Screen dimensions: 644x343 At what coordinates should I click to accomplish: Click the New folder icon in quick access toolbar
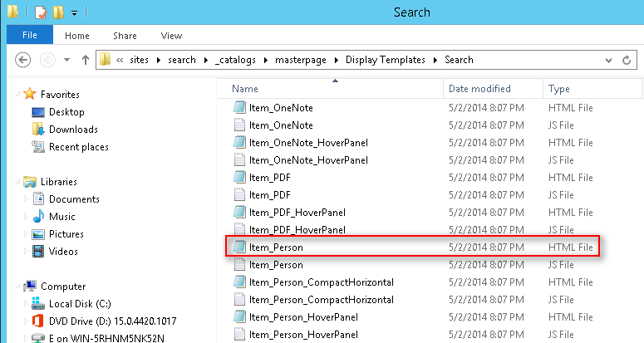[x=58, y=12]
